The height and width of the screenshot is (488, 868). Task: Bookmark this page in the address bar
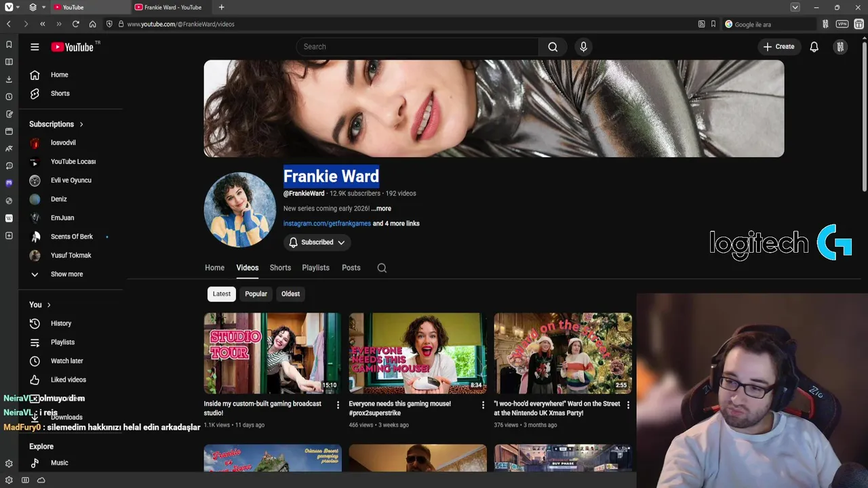[713, 24]
